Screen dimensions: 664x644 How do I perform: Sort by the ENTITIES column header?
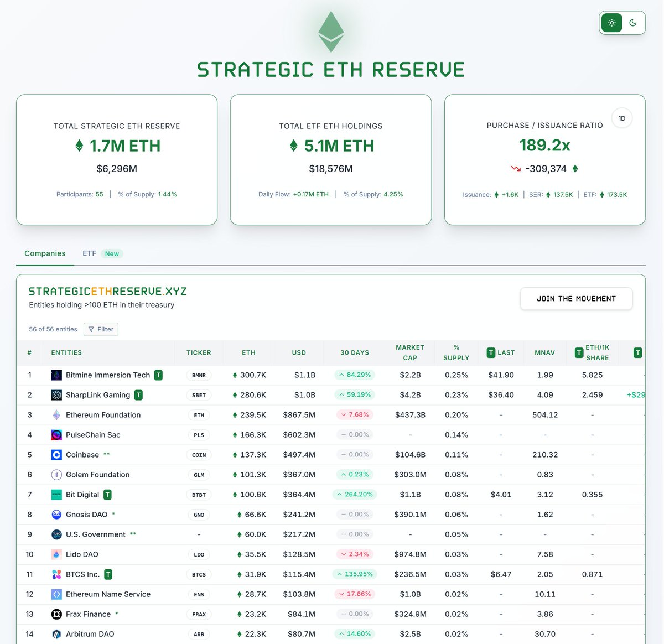pyautogui.click(x=66, y=352)
